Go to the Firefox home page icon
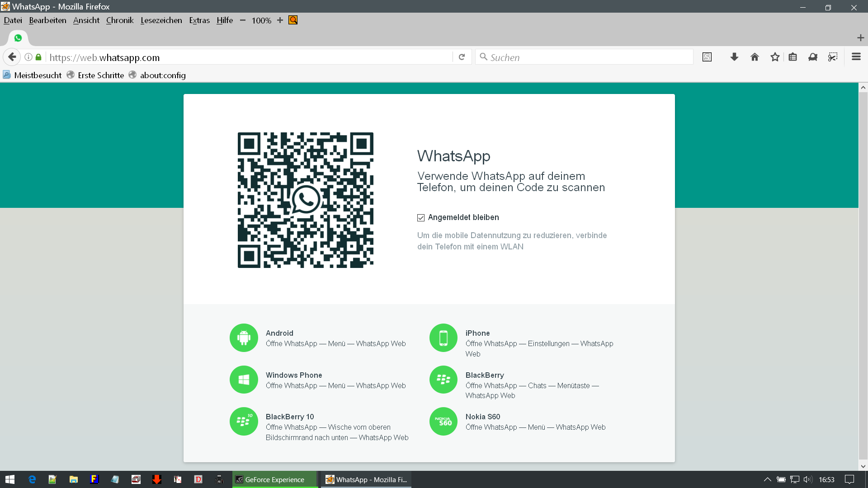Image resolution: width=868 pixels, height=488 pixels. click(x=755, y=57)
